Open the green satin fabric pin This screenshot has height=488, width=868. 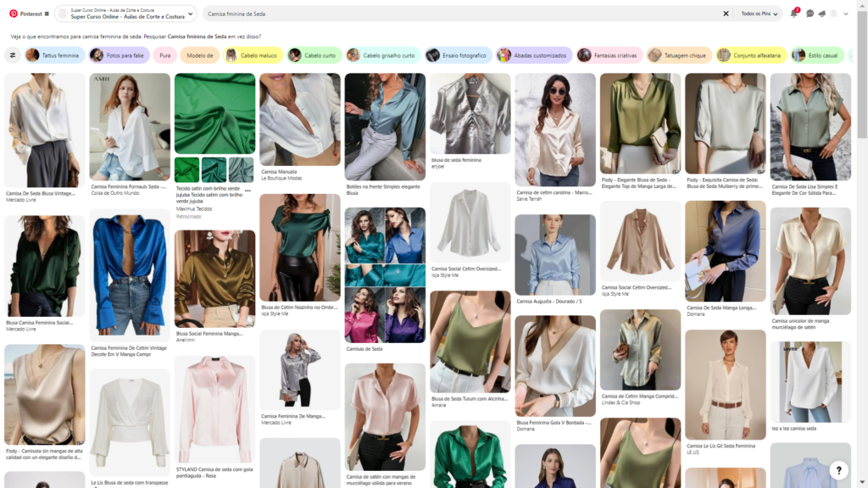(x=214, y=114)
